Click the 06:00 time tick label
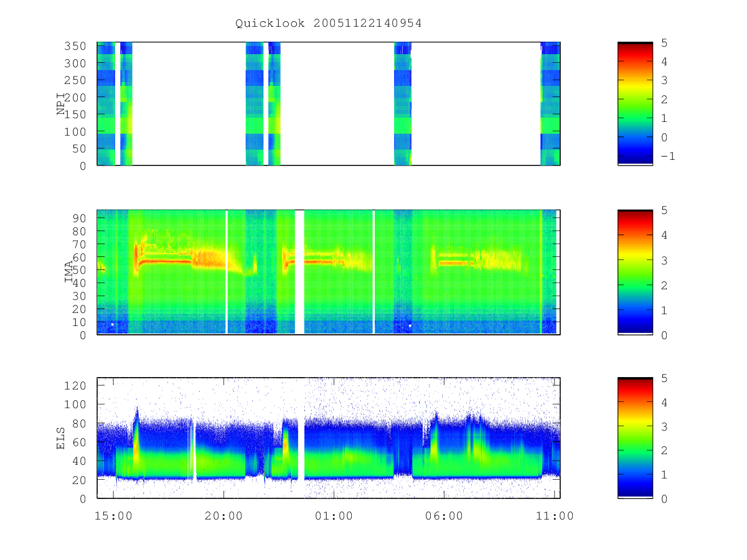This screenshot has height=560, width=747. coord(444,516)
